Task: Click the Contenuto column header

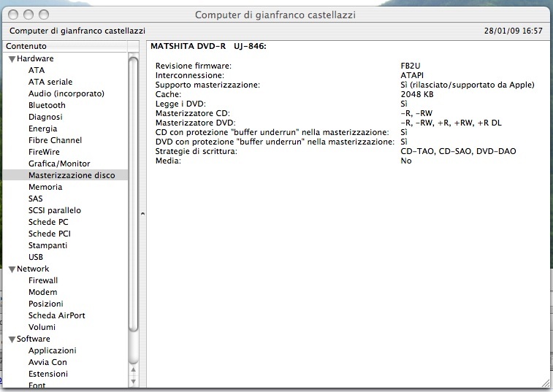Action: (65, 46)
